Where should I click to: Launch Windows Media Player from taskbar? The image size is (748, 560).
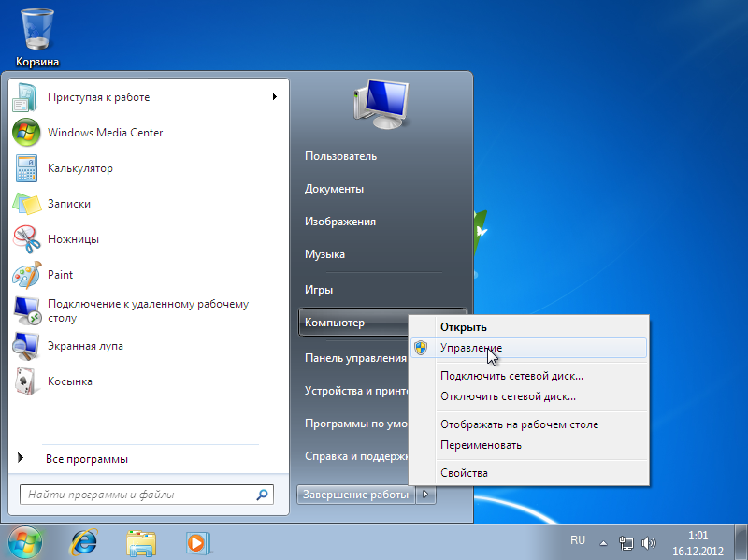(198, 543)
